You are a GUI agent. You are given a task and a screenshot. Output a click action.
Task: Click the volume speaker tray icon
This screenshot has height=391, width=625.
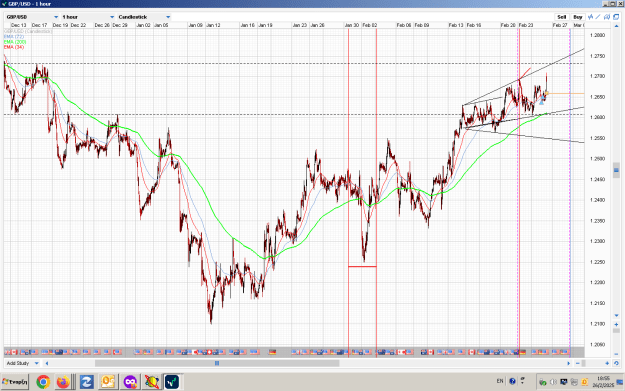(x=553, y=382)
